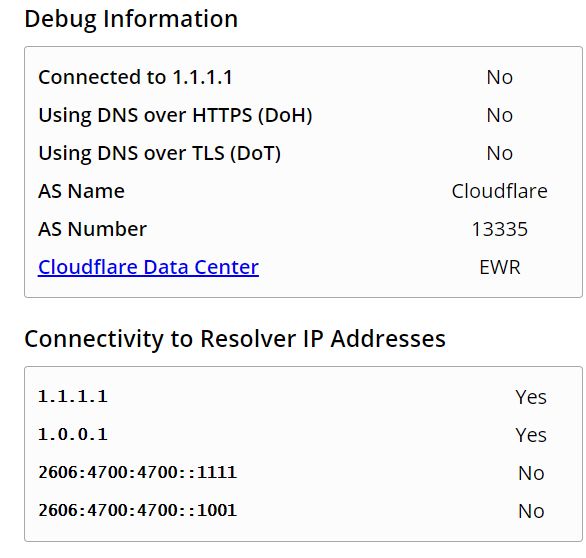Click the Debug Information heading
Image resolution: width=586 pixels, height=558 pixels.
pyautogui.click(x=131, y=19)
